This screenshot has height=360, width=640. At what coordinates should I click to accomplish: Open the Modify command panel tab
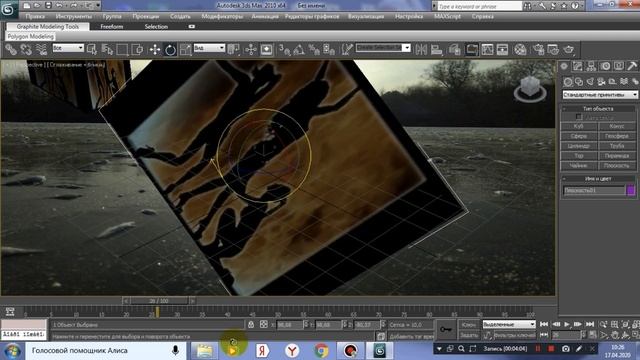coord(577,66)
